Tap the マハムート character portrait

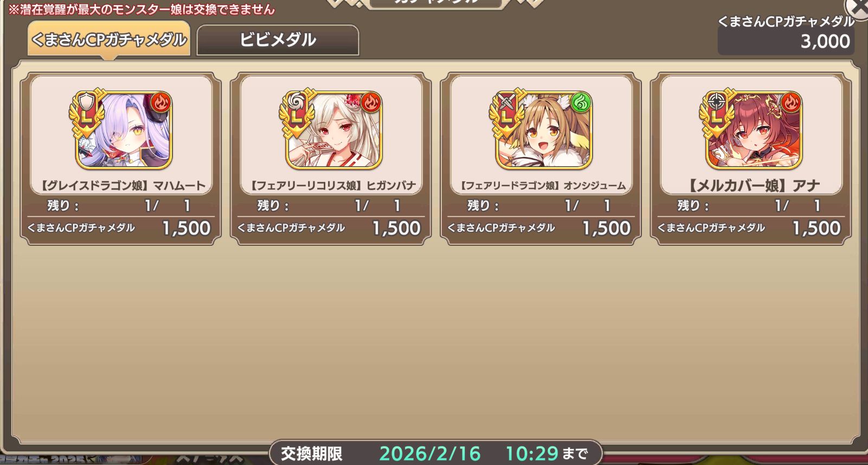click(x=124, y=130)
